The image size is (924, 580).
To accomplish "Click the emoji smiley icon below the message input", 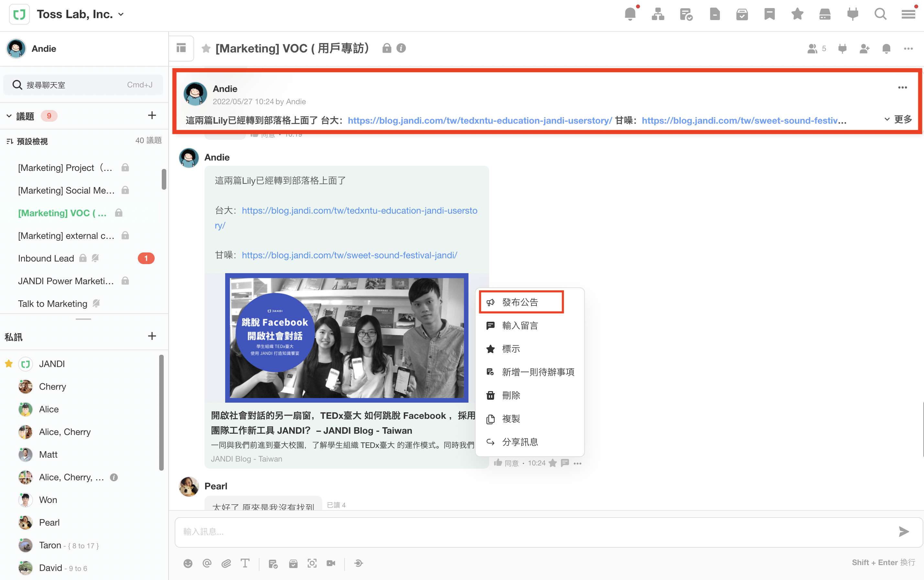I will click(x=188, y=563).
